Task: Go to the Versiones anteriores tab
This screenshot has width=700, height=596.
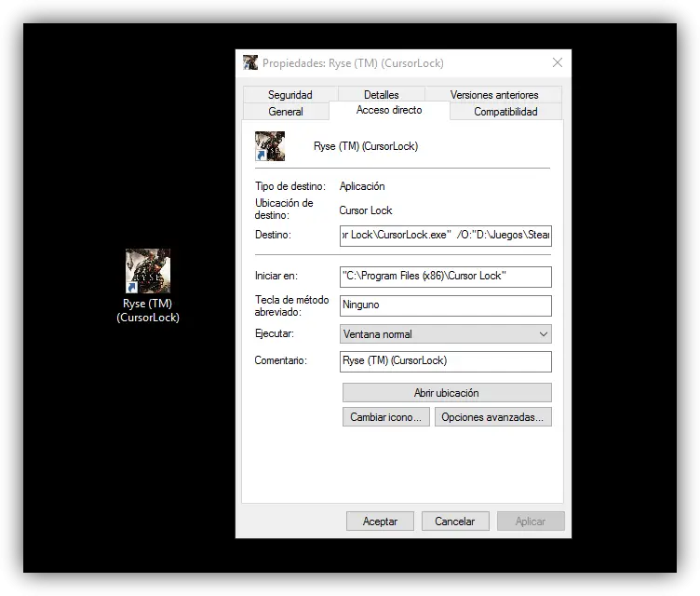Action: 493,95
